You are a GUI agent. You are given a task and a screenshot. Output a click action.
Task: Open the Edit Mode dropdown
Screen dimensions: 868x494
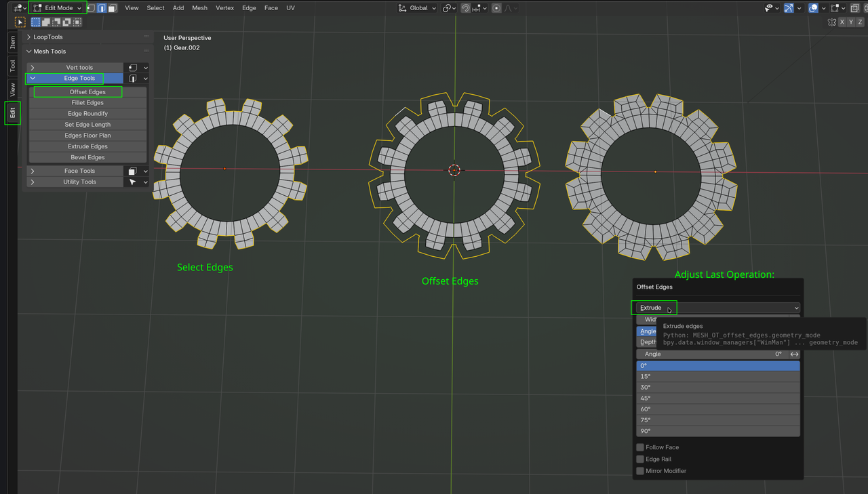58,7
